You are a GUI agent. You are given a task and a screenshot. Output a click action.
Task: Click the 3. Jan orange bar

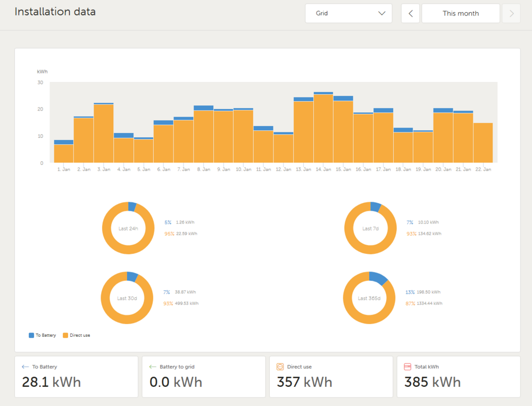tap(104, 133)
